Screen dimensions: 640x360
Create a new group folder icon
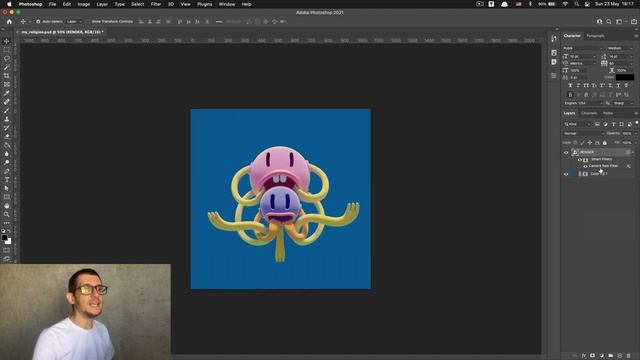click(x=611, y=356)
